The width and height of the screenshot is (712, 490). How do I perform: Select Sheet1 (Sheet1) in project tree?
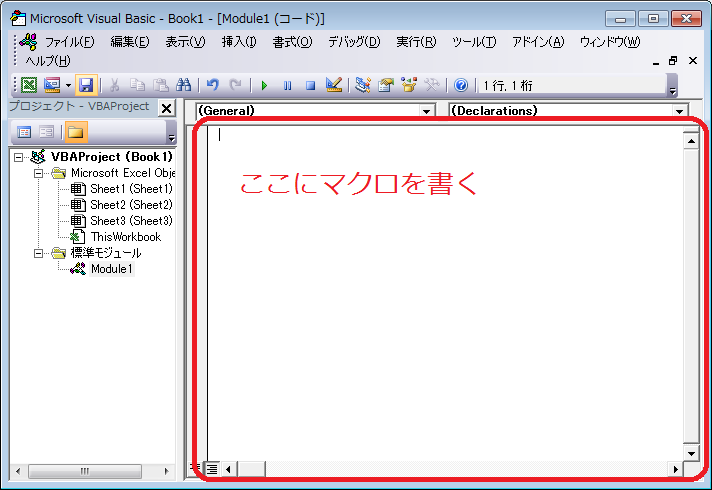tap(131, 189)
